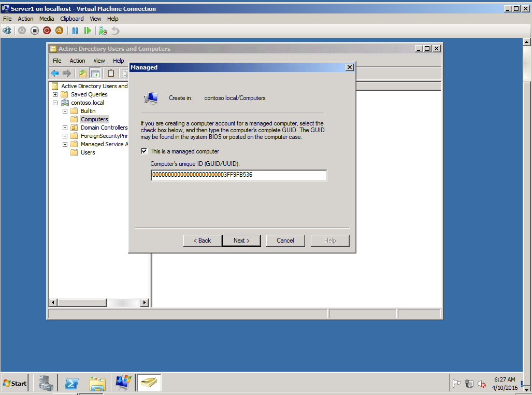The height and width of the screenshot is (395, 532).
Task: Click the red Shut Down icon
Action: pos(47,31)
